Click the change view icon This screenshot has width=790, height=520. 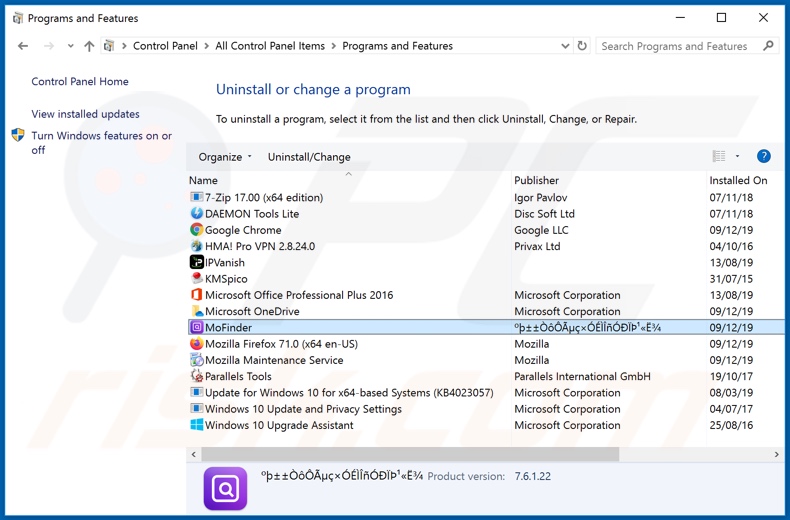[x=719, y=156]
